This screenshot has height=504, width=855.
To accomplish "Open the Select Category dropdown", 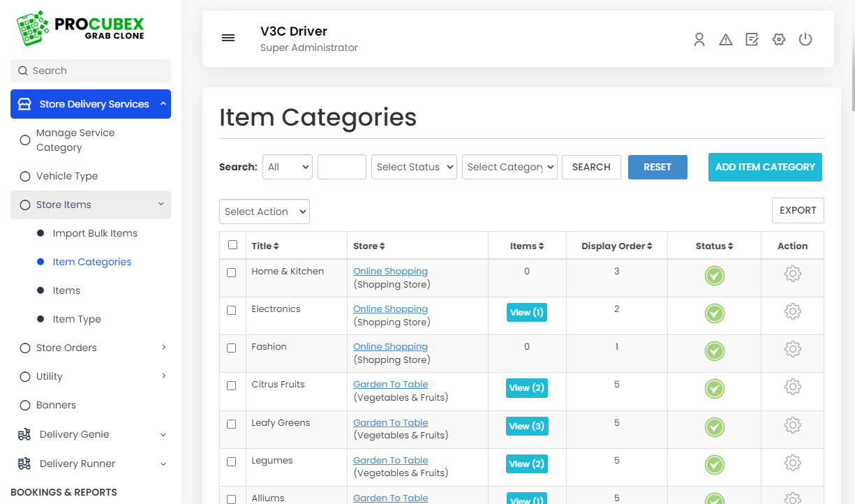I will pos(510,167).
